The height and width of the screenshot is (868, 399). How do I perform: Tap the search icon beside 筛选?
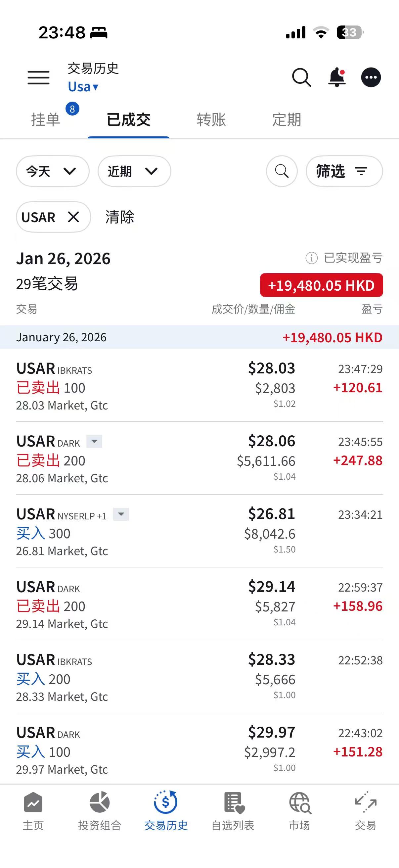tap(282, 171)
